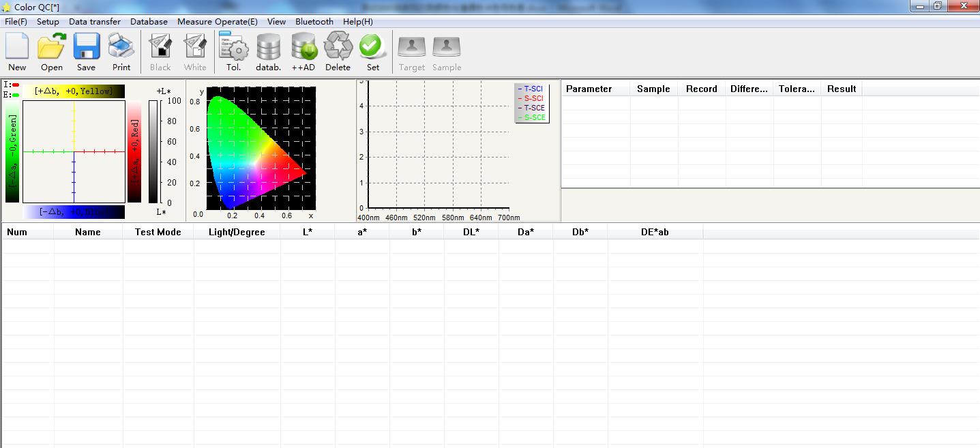Click the spectral reflectance graph area
This screenshot has width=980, height=448.
(439, 145)
